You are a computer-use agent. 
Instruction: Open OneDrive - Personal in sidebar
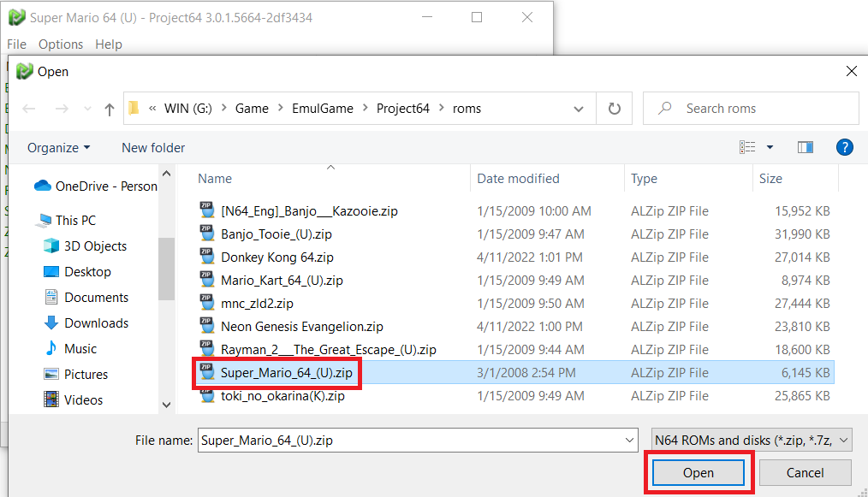[x=95, y=186]
